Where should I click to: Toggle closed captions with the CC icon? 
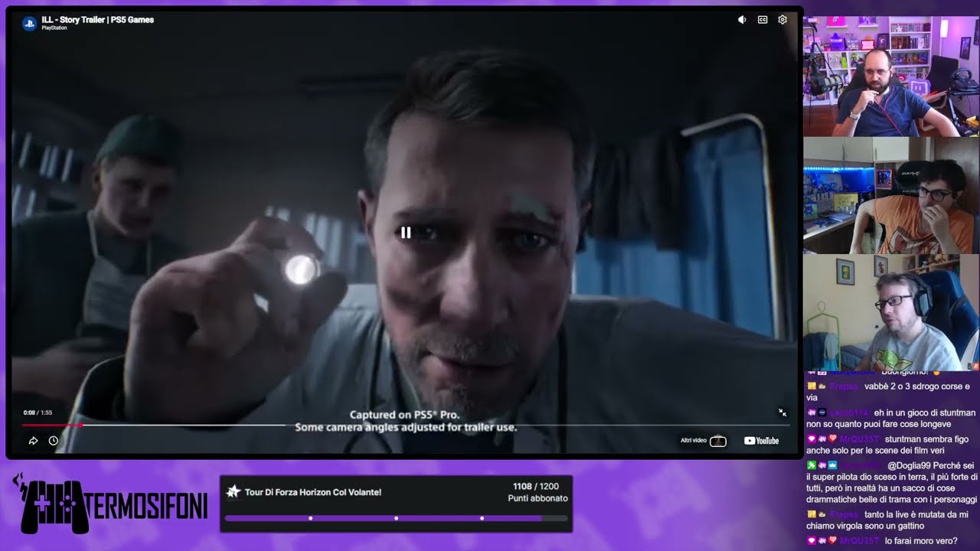click(x=763, y=20)
